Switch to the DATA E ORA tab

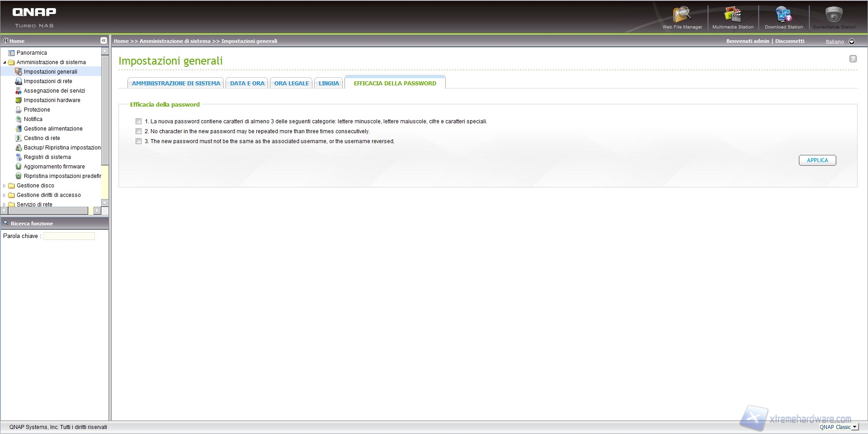[247, 84]
